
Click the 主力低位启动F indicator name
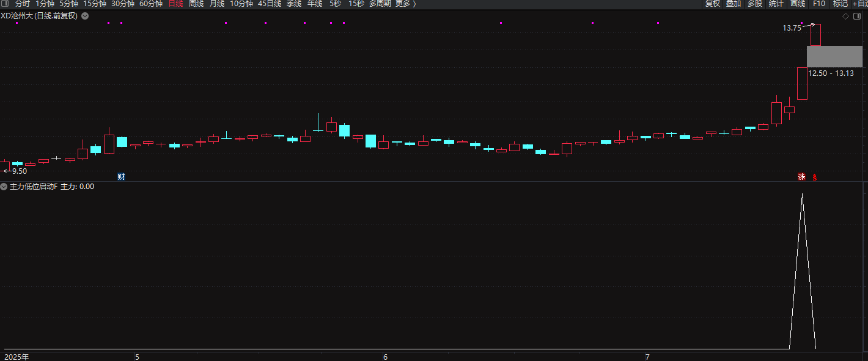point(34,187)
